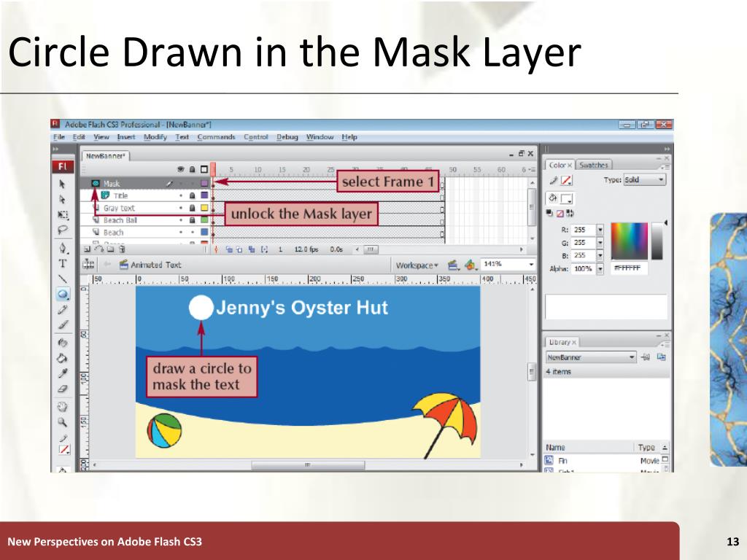Image resolution: width=747 pixels, height=560 pixels.
Task: Open the color Type Solid dropdown
Action: [645, 179]
